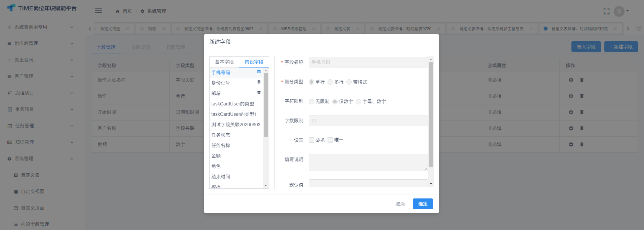Delete the 动作 field row

click(x=582, y=96)
